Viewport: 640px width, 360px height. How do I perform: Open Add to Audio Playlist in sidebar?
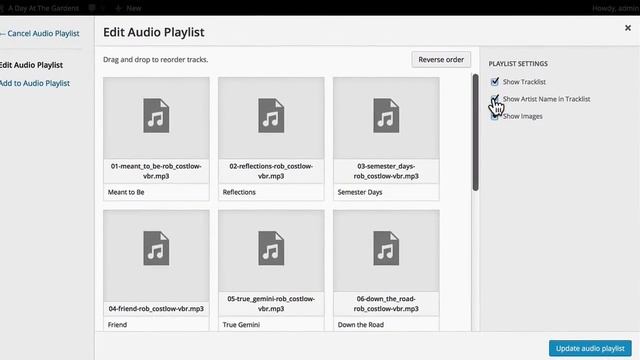pos(35,83)
